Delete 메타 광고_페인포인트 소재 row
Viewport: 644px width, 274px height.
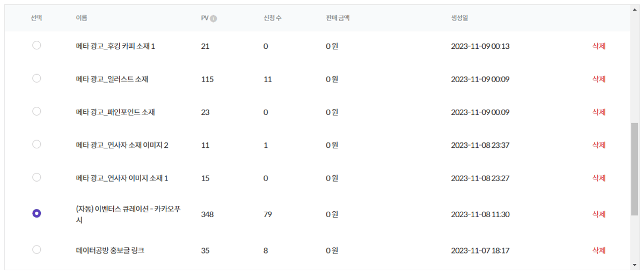(599, 112)
